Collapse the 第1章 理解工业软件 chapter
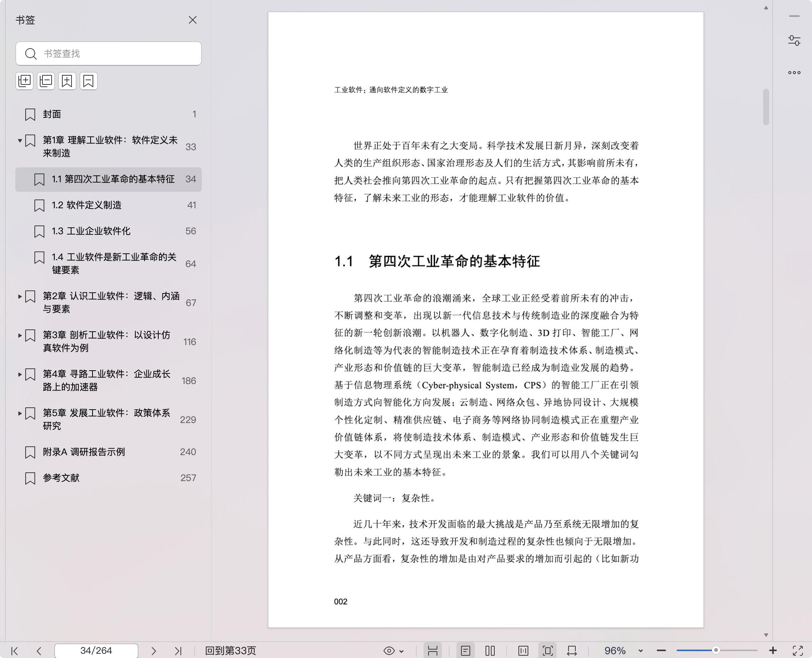This screenshot has width=812, height=658. tap(20, 141)
